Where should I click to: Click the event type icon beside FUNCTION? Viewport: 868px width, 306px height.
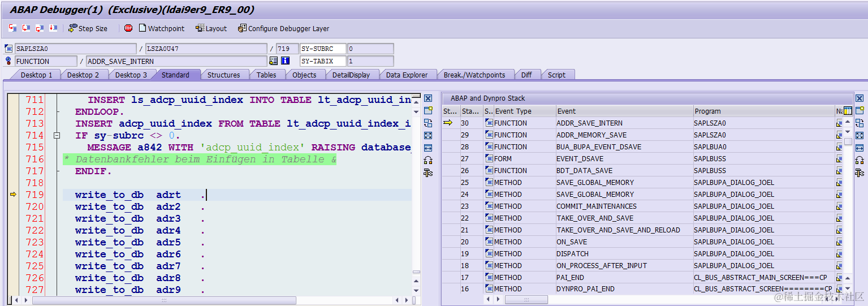(8, 61)
